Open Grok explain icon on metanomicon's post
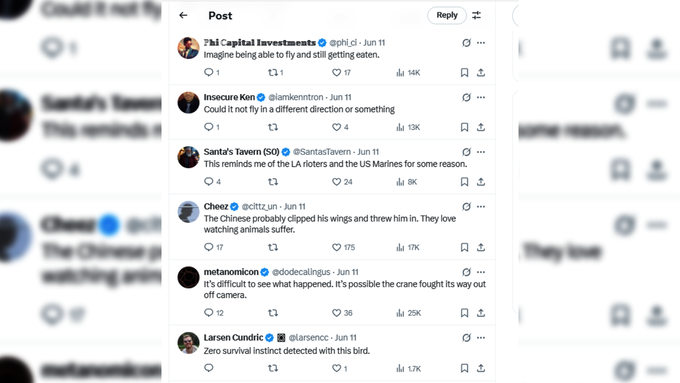The height and width of the screenshot is (383, 680). tap(466, 272)
